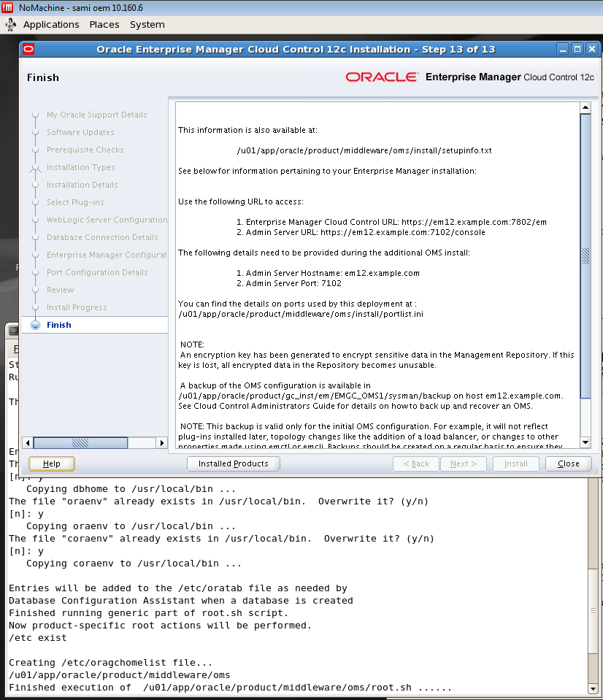
Task: Click the terminal vertical scrollbar thumb
Action: 593,611
